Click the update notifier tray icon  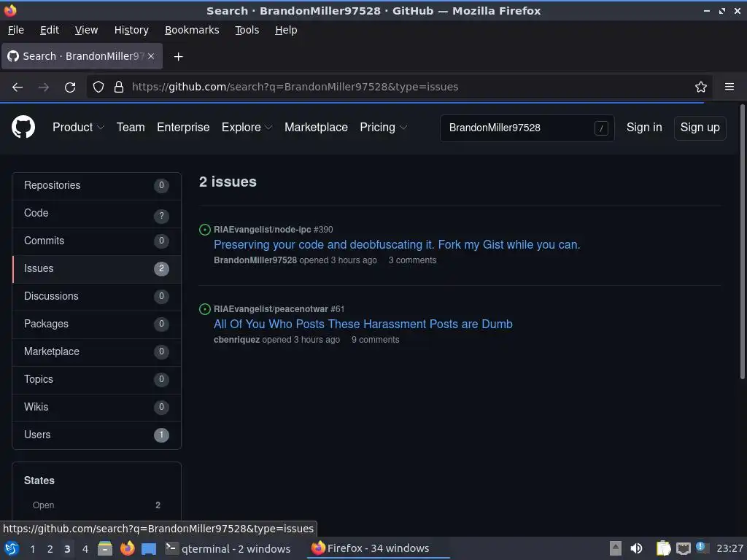[701, 547]
